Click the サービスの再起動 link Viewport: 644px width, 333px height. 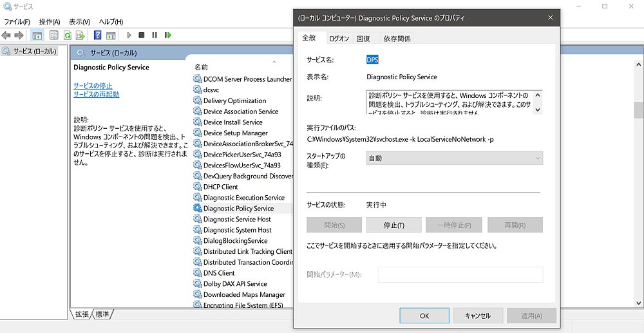[97, 94]
